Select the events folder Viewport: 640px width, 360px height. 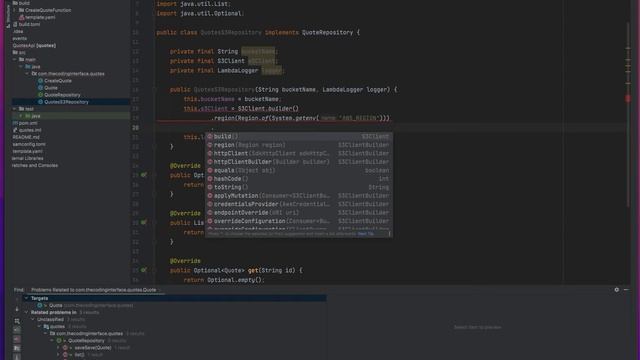click(19, 38)
